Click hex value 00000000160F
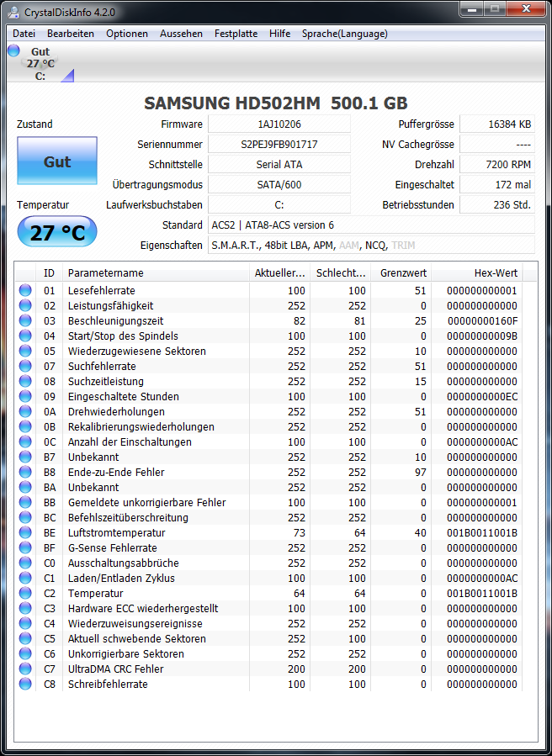552x756 pixels. pyautogui.click(x=482, y=320)
